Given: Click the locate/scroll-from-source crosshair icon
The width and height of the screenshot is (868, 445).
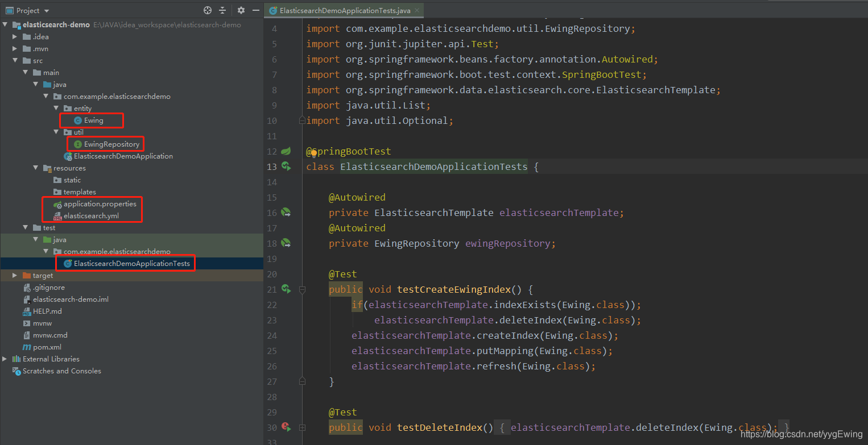Looking at the screenshot, I should tap(208, 10).
